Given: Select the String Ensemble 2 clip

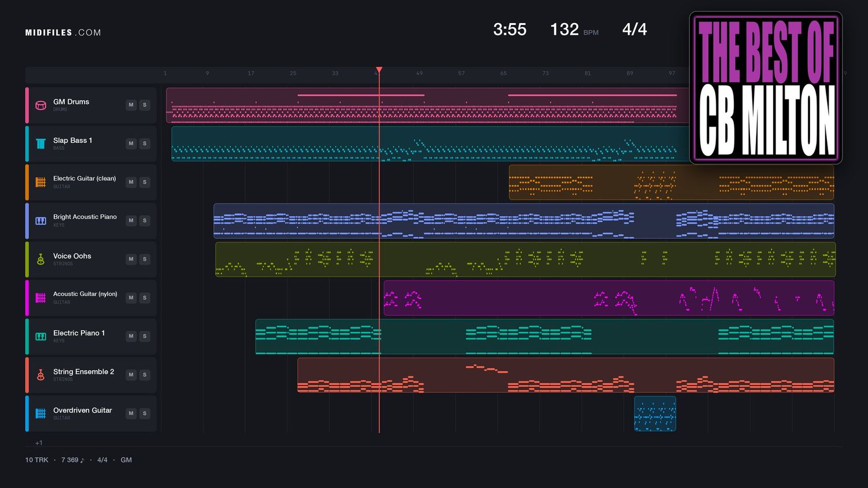Looking at the screenshot, I should 566,375.
